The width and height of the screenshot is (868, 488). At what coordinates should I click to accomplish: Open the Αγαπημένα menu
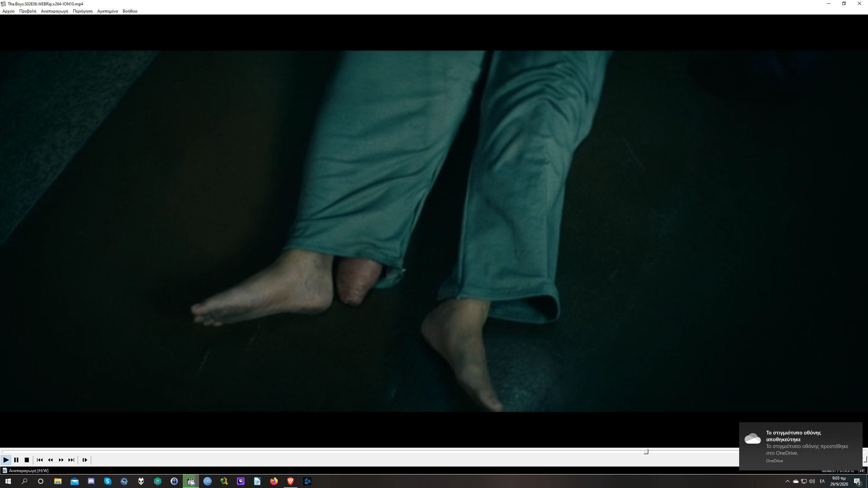click(x=107, y=11)
